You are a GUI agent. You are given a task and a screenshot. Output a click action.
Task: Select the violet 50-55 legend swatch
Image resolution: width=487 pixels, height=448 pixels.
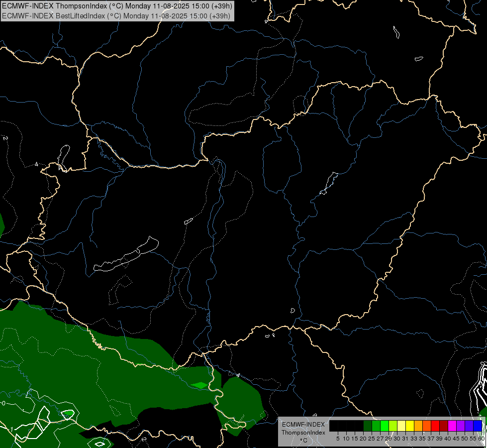point(469,426)
